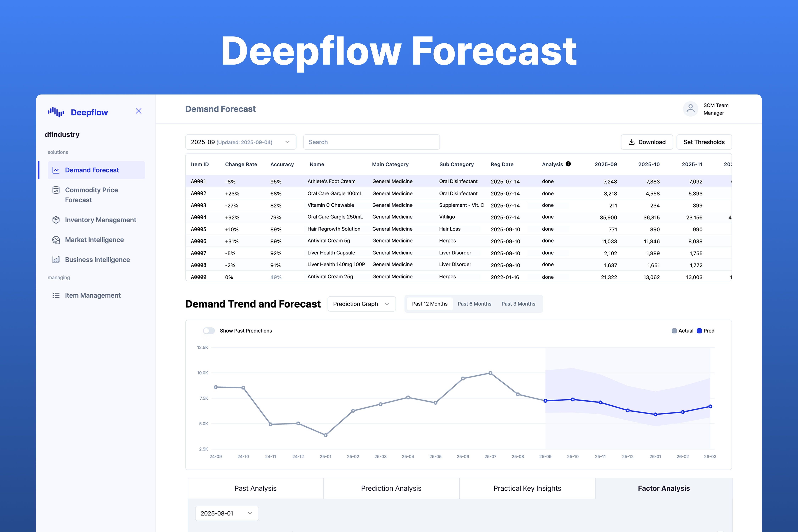Open Item Management list icon

click(56, 295)
